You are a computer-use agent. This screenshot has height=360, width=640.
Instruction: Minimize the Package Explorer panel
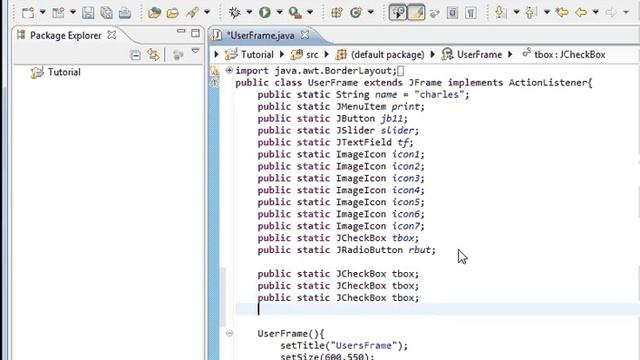(181, 31)
